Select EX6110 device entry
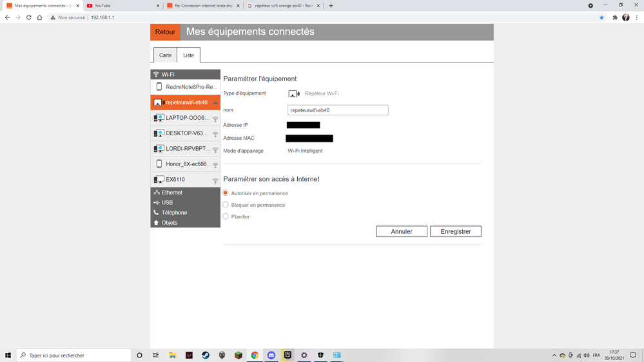 point(185,179)
